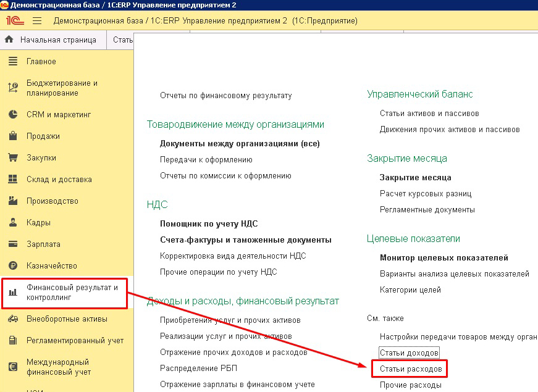Screen dimensions: 538x392
Task: Select the person icon for Кадры
Action: [12, 223]
